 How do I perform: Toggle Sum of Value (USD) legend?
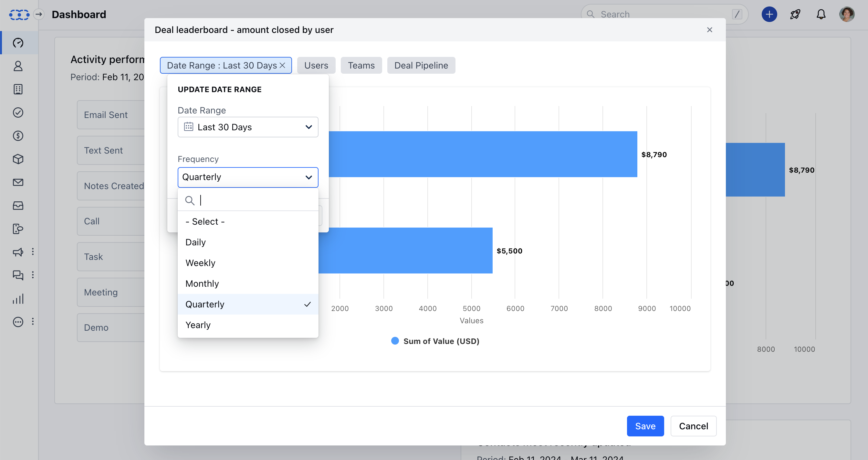tap(435, 341)
